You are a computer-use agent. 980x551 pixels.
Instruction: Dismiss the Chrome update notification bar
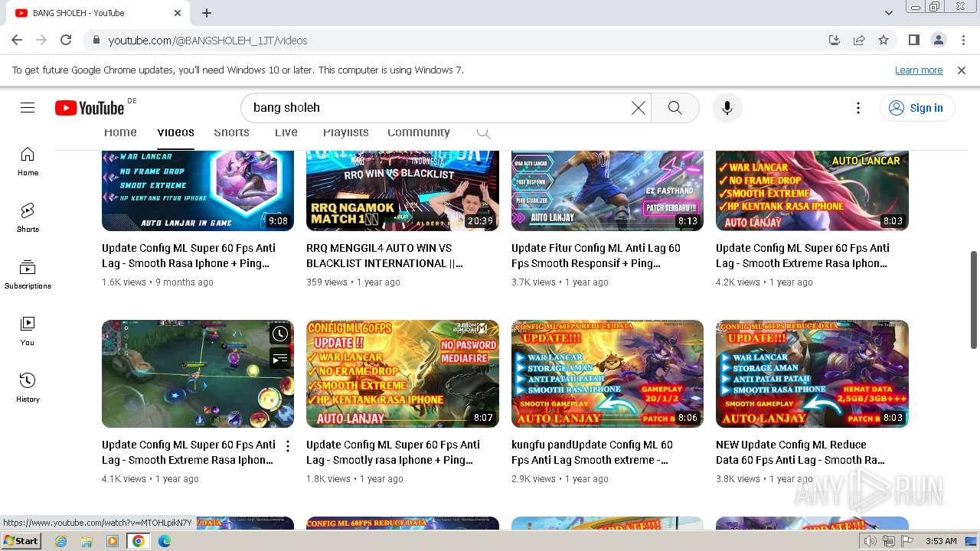pyautogui.click(x=962, y=70)
